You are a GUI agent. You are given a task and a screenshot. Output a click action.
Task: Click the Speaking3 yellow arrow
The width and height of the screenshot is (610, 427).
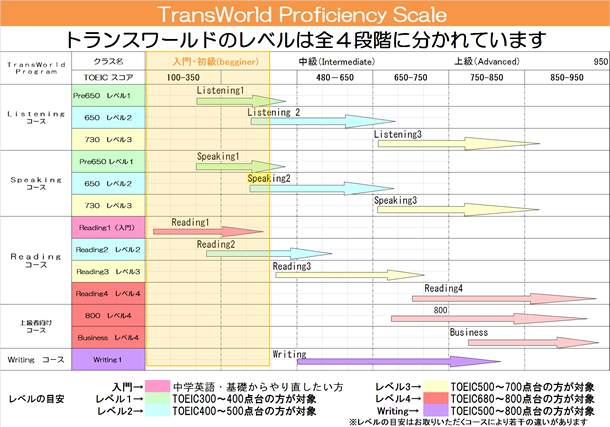click(x=458, y=210)
